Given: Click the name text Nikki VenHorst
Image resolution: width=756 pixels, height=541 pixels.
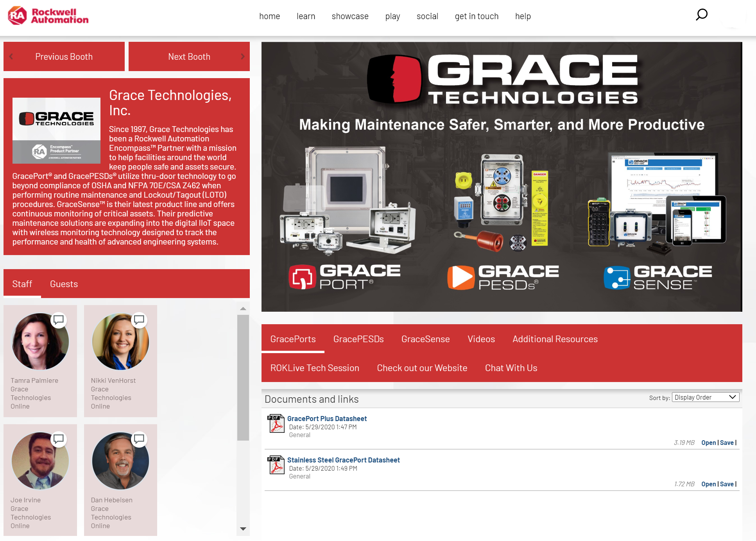Looking at the screenshot, I should click(113, 380).
